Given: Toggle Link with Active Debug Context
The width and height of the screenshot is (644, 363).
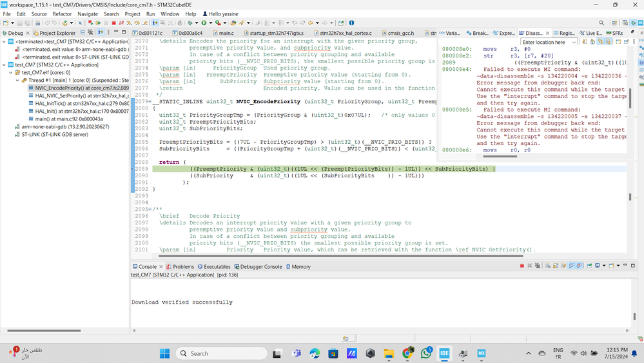Looking at the screenshot, I should (x=600, y=41).
